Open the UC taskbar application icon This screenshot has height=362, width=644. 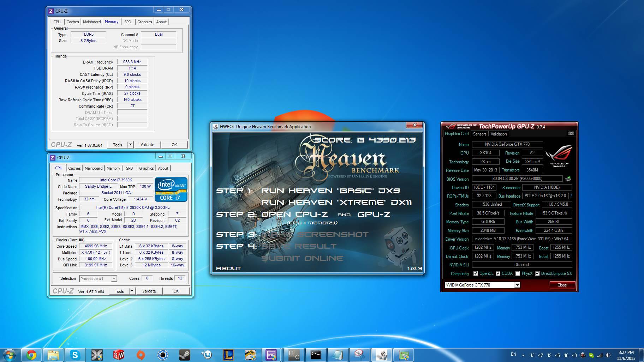tap(294, 355)
